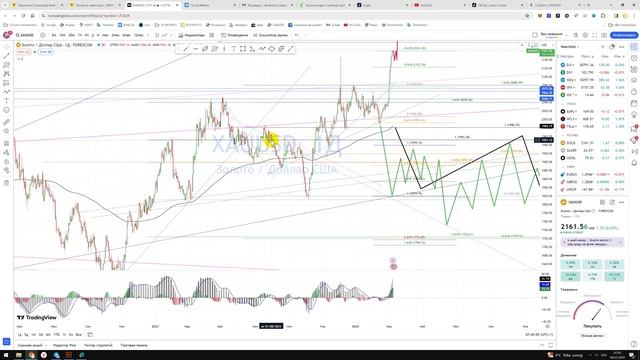Click the More data button under gauge
Viewport: 640px width, 360px height.
click(x=592, y=336)
